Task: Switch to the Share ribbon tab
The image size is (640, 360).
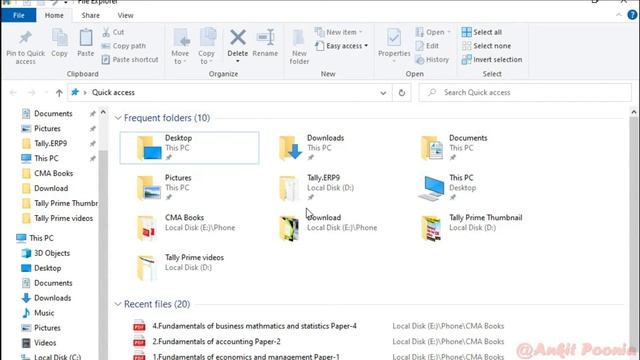Action: tap(90, 15)
